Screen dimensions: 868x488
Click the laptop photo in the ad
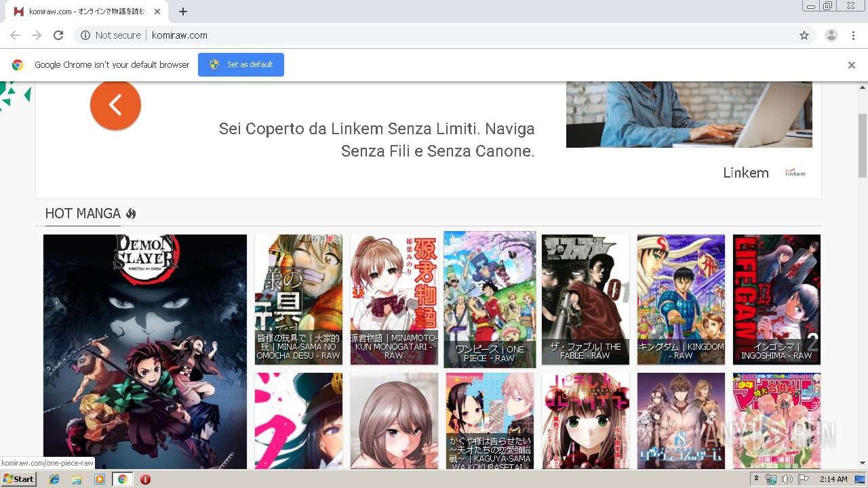click(x=689, y=115)
